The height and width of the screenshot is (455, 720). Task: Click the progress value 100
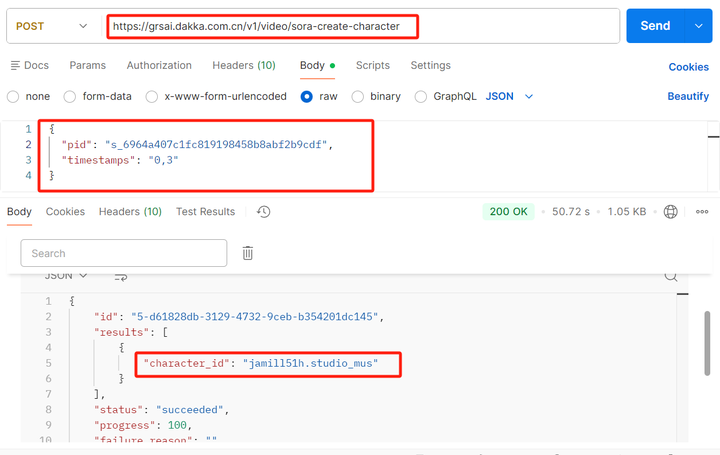pos(177,425)
